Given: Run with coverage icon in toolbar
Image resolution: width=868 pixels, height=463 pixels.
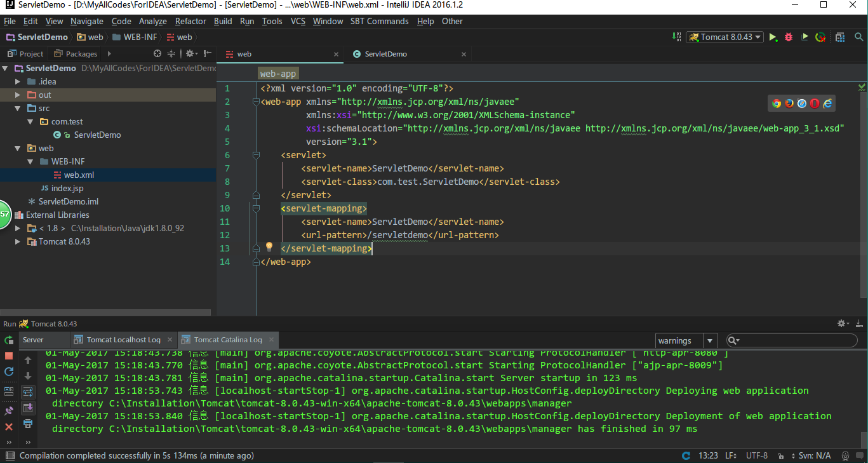Looking at the screenshot, I should 805,37.
